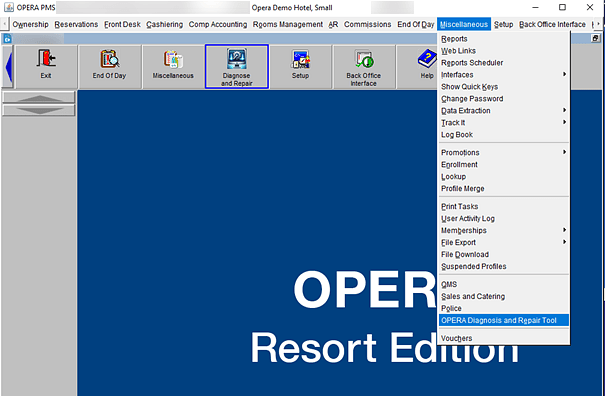605x396 pixels.
Task: Open Suspended Profiles menu entry
Action: coord(504,266)
